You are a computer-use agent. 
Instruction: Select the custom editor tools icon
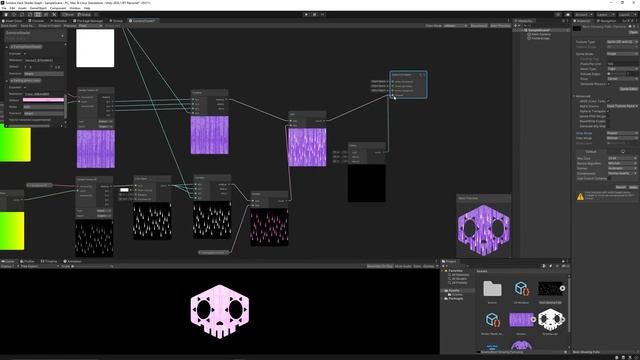[54, 14]
